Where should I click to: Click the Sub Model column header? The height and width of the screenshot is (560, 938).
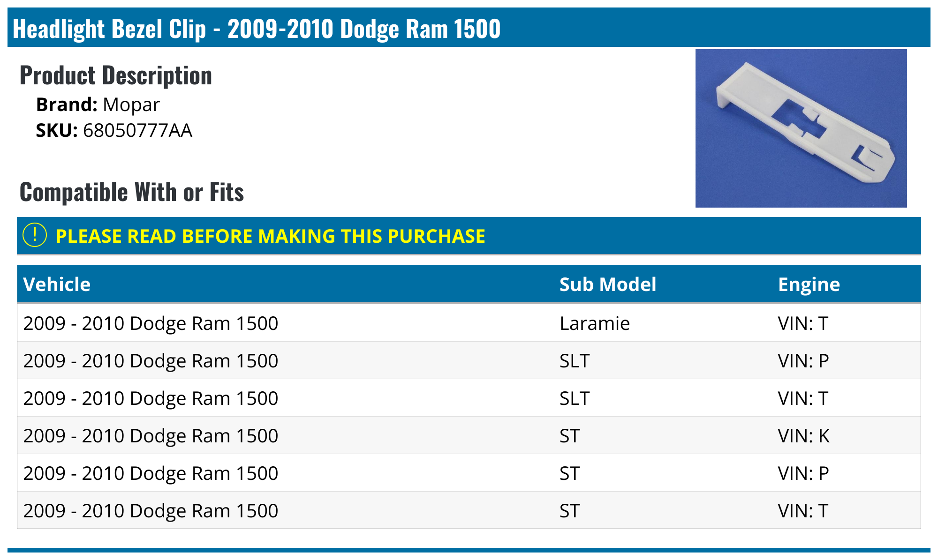607,284
